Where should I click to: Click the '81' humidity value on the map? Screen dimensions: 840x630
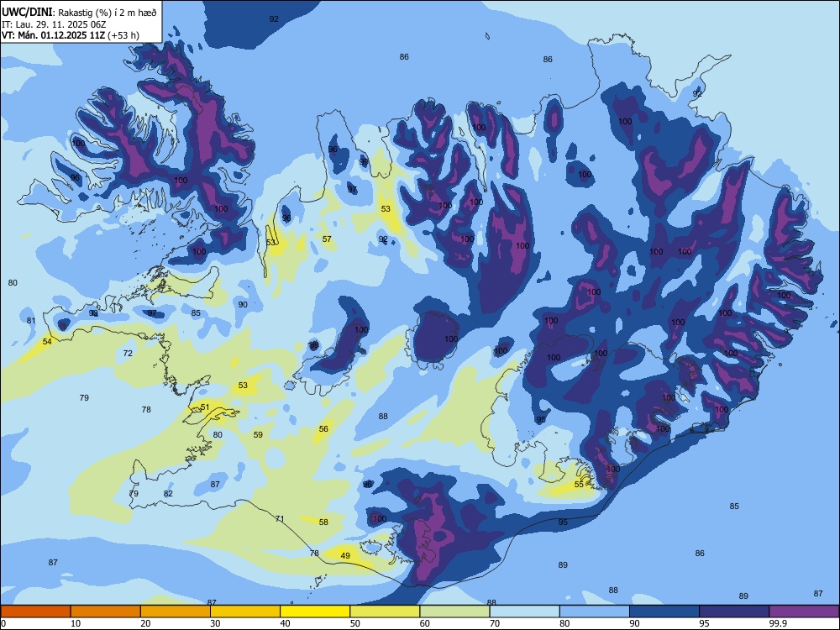click(31, 320)
